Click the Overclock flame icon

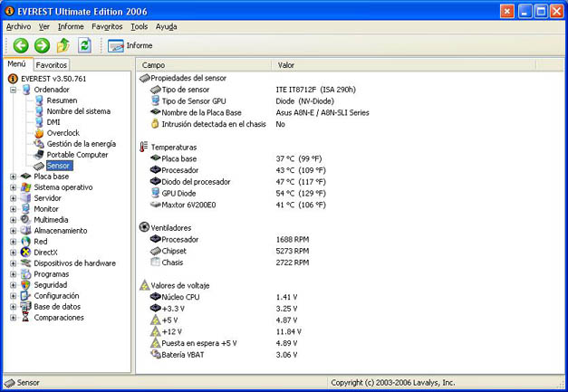click(x=39, y=133)
